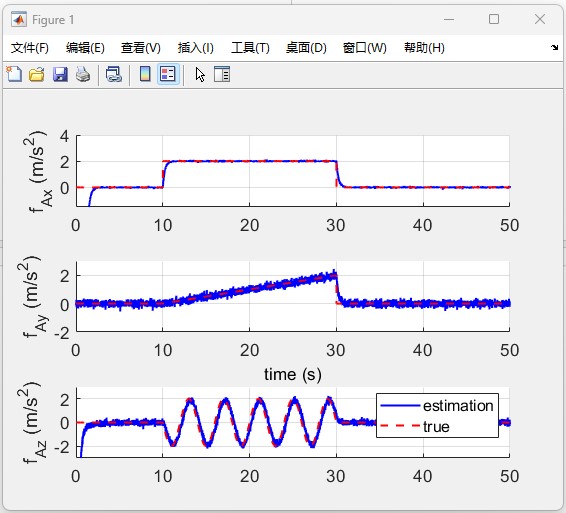Open the Property Inspector icon
This screenshot has width=566, height=513.
click(x=222, y=74)
